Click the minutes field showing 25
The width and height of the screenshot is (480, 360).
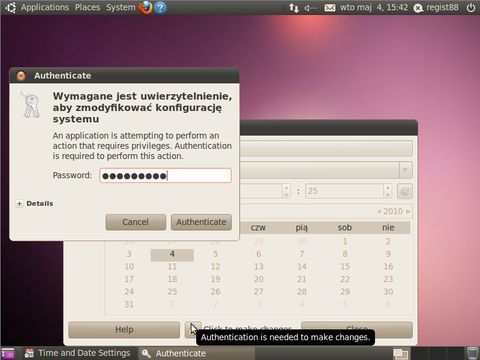[x=345, y=191]
